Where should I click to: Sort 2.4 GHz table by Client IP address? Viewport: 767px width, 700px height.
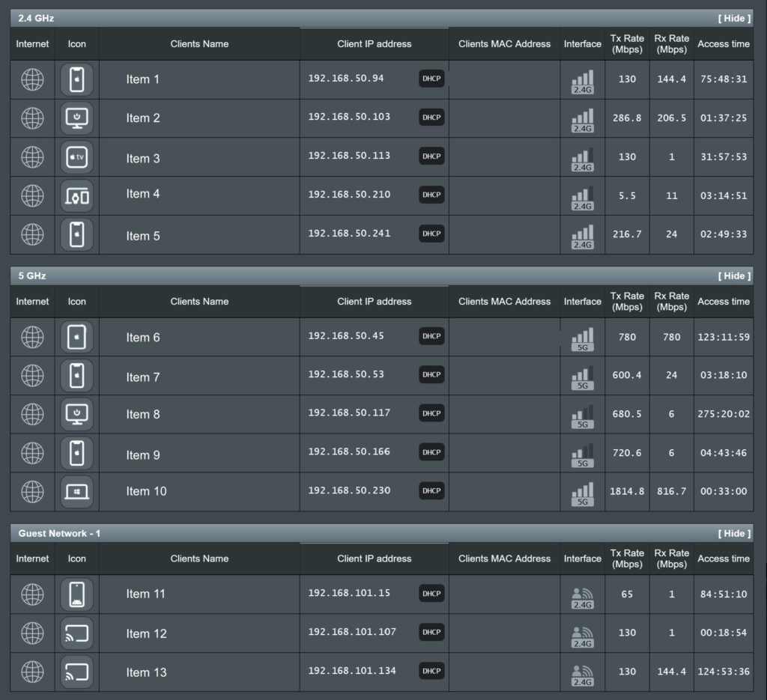(x=375, y=44)
